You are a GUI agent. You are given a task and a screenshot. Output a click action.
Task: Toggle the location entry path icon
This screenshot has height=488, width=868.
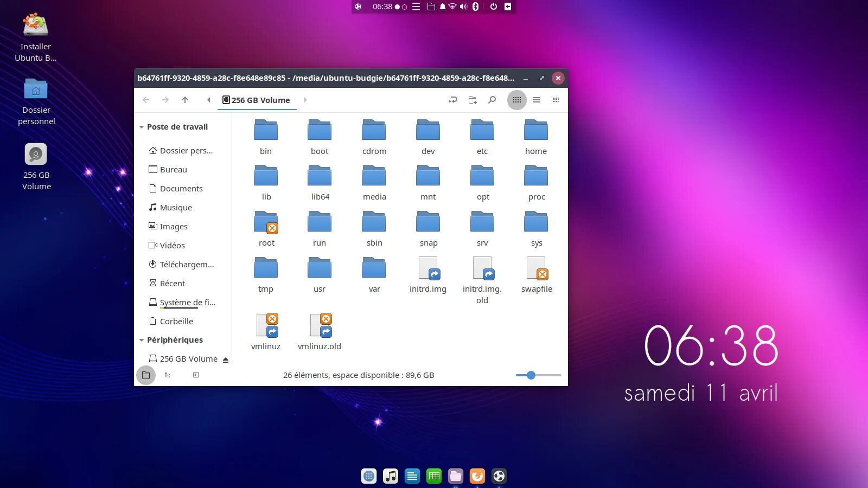pos(453,100)
